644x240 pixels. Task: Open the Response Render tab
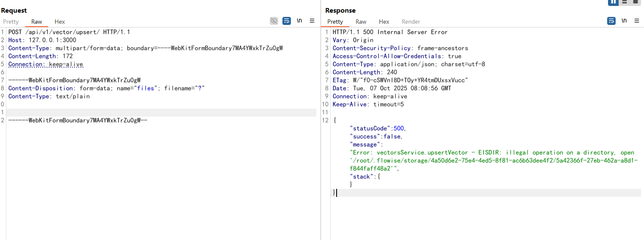(411, 22)
